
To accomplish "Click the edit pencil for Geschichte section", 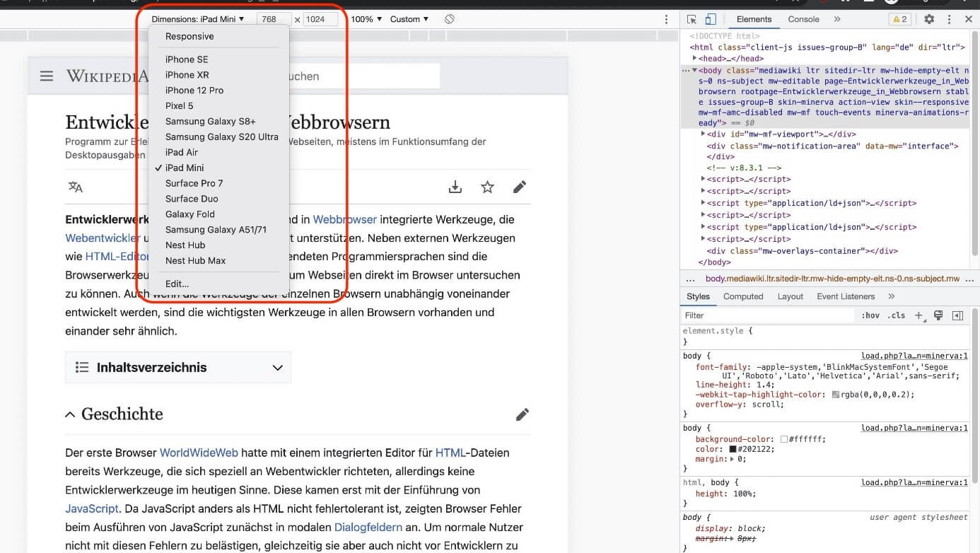I will 523,414.
